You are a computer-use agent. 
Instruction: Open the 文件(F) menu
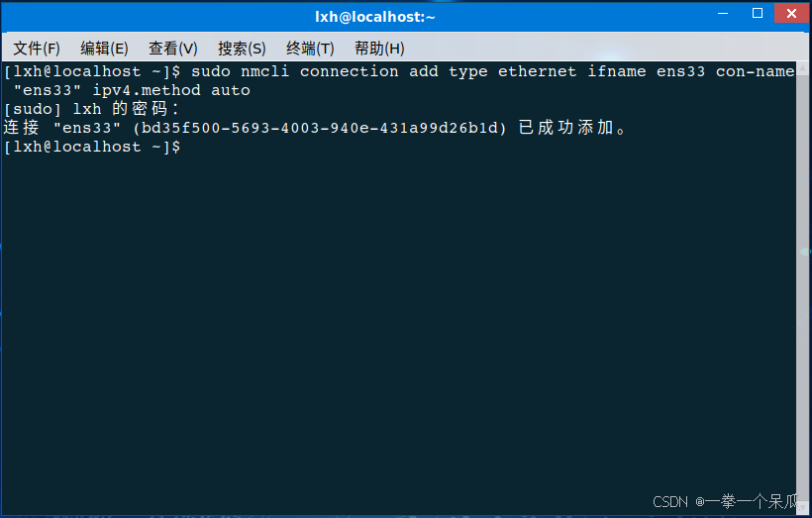click(x=37, y=49)
